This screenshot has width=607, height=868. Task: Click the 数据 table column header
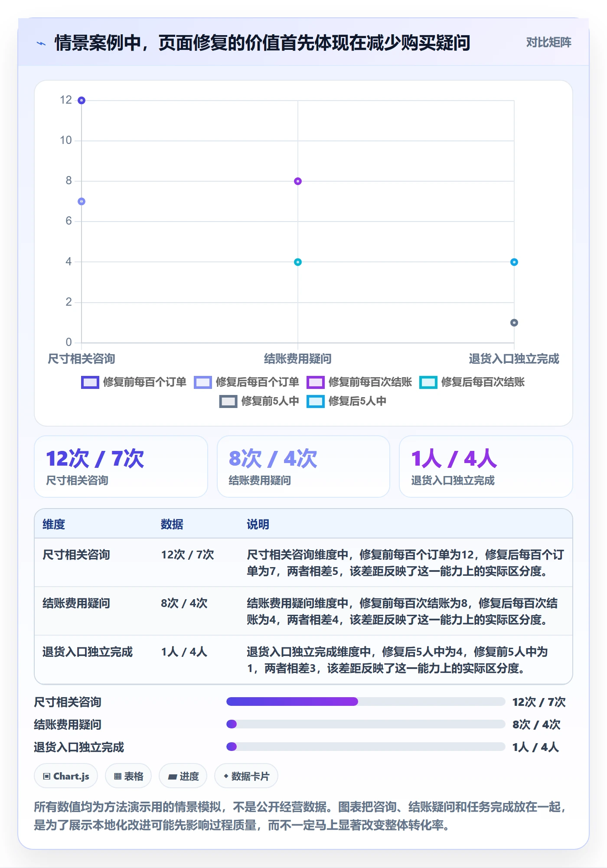(172, 525)
